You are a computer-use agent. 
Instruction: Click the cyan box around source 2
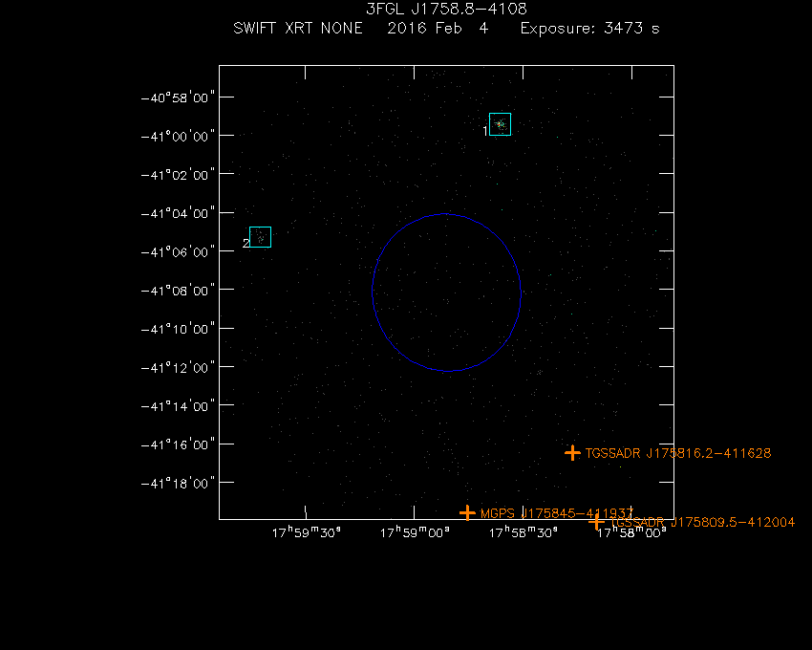coord(260,237)
